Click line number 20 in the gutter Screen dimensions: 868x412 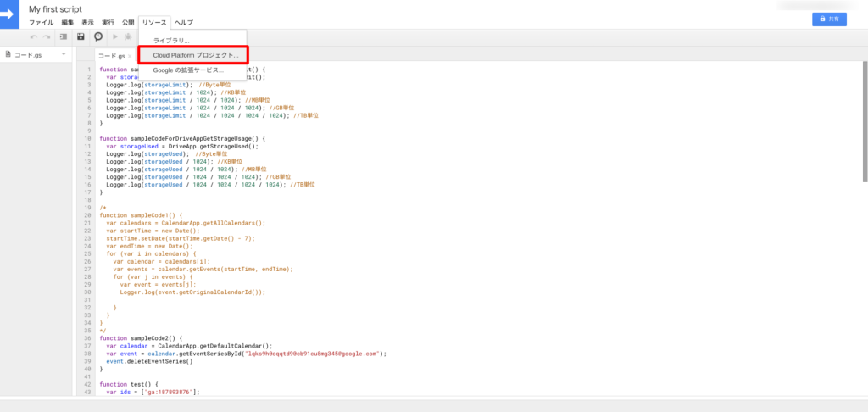tap(87, 215)
